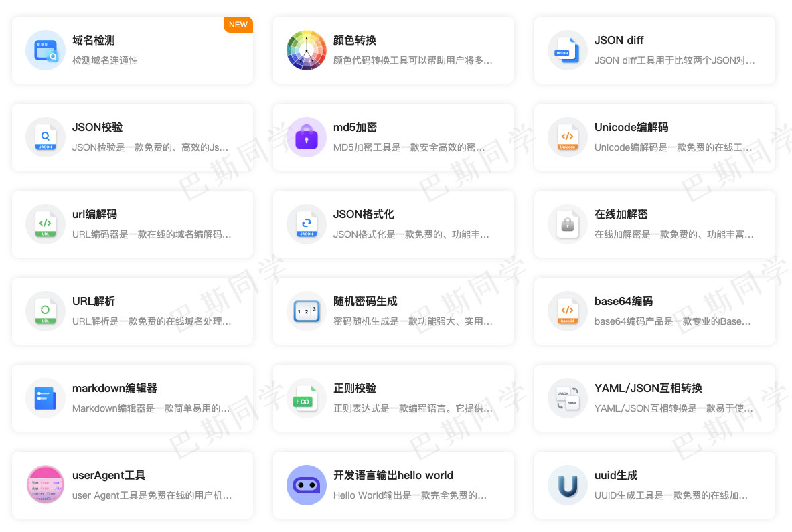Click the 域名检测 browser-search icon
Screen dimensions: 792x532
point(46,50)
